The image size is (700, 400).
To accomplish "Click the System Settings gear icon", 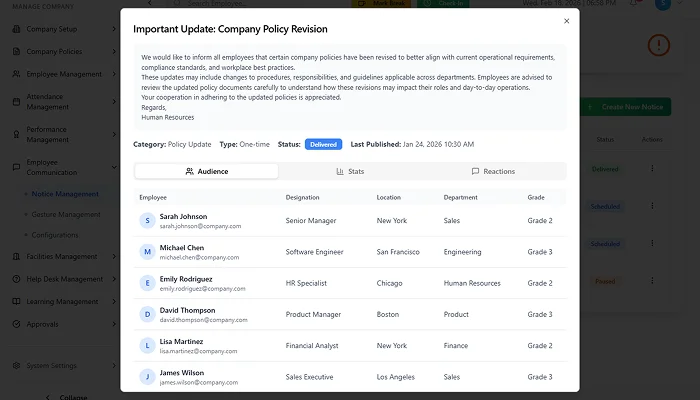I will [16, 365].
